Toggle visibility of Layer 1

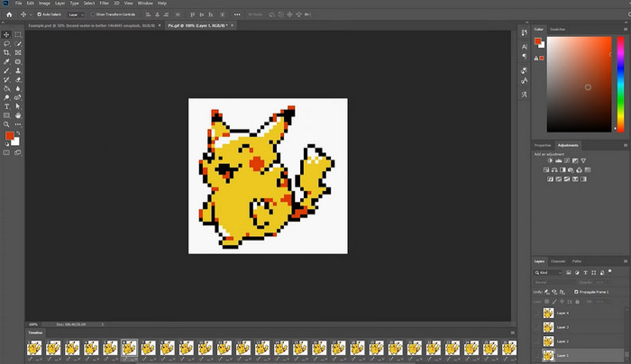[x=537, y=356]
